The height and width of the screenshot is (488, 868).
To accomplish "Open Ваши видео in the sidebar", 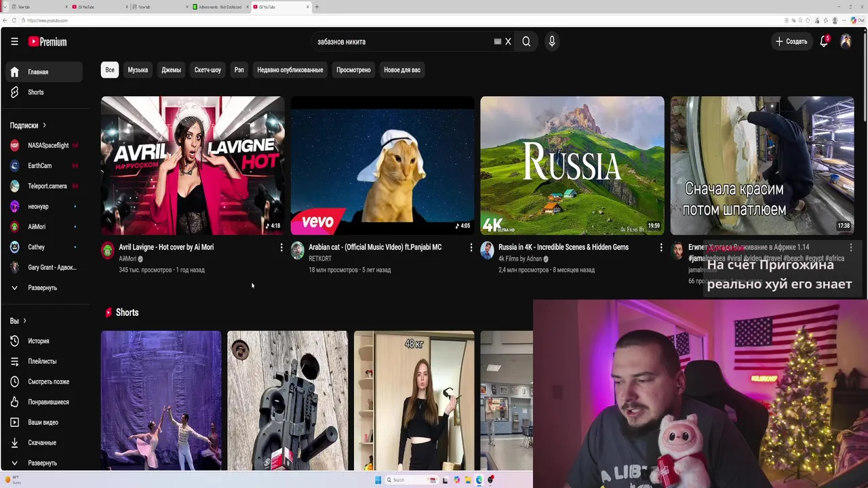I will click(x=45, y=422).
